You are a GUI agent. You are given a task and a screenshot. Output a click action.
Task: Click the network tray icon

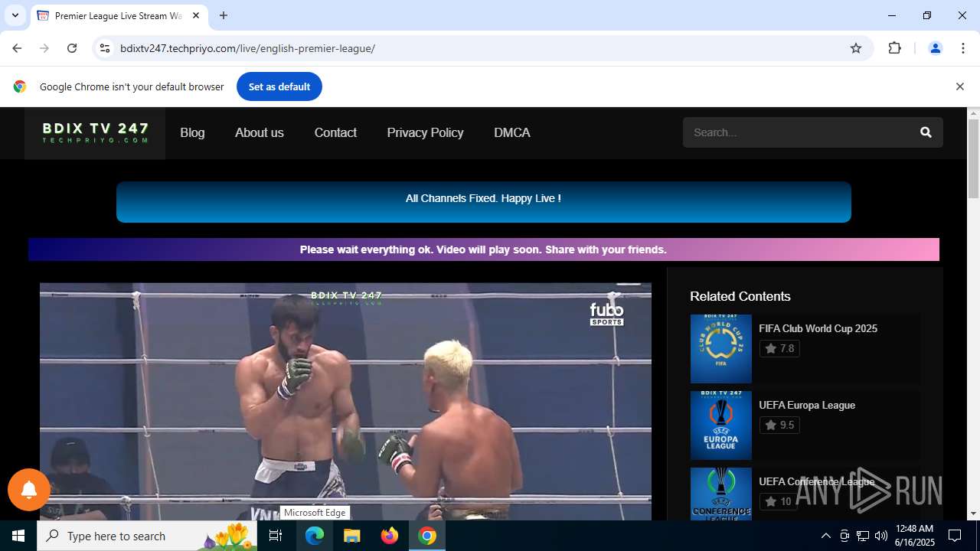tap(863, 536)
